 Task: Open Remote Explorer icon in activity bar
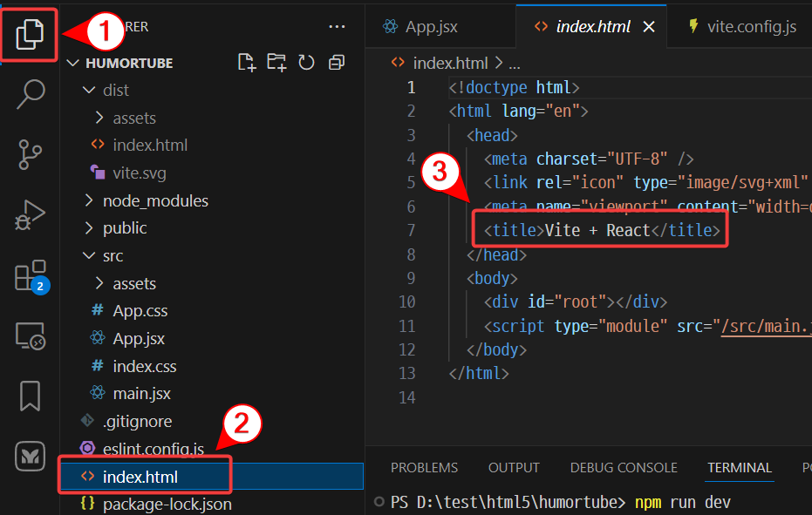click(x=30, y=336)
